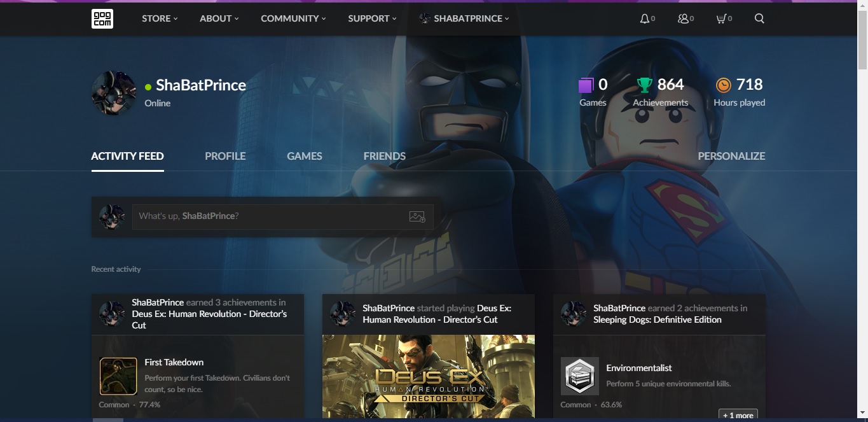Image resolution: width=868 pixels, height=422 pixels.
Task: Expand the COMMUNITY menu
Action: click(x=293, y=18)
